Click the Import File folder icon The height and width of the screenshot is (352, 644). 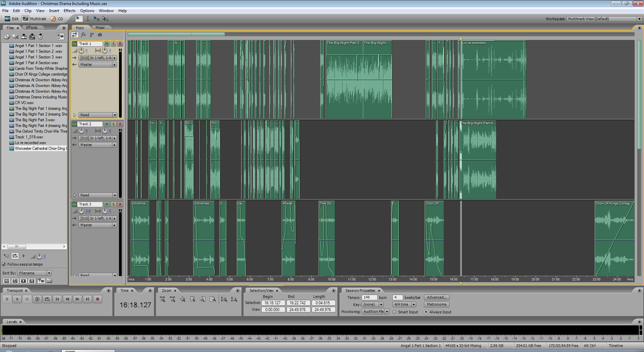click(x=7, y=37)
